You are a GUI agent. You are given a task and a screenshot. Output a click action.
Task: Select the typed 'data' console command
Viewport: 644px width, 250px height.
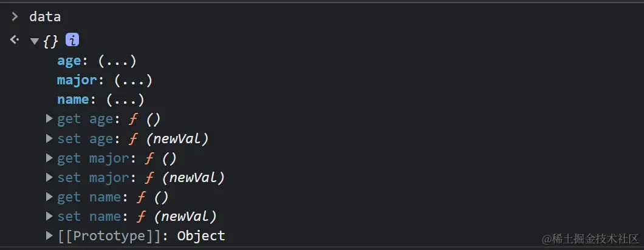[45, 17]
